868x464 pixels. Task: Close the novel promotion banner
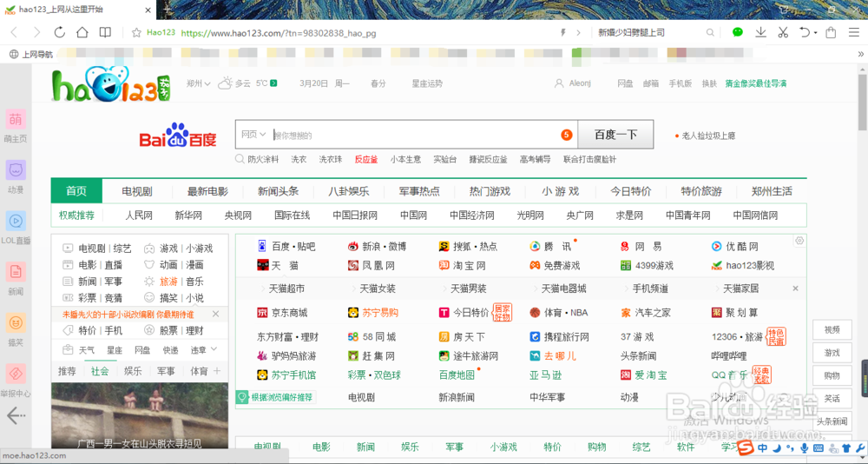pyautogui.click(x=216, y=314)
